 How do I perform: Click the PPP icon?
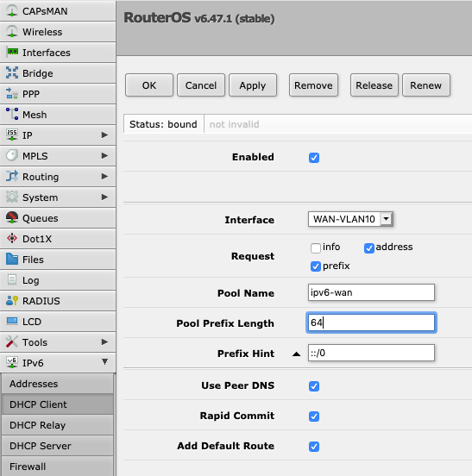tap(12, 93)
